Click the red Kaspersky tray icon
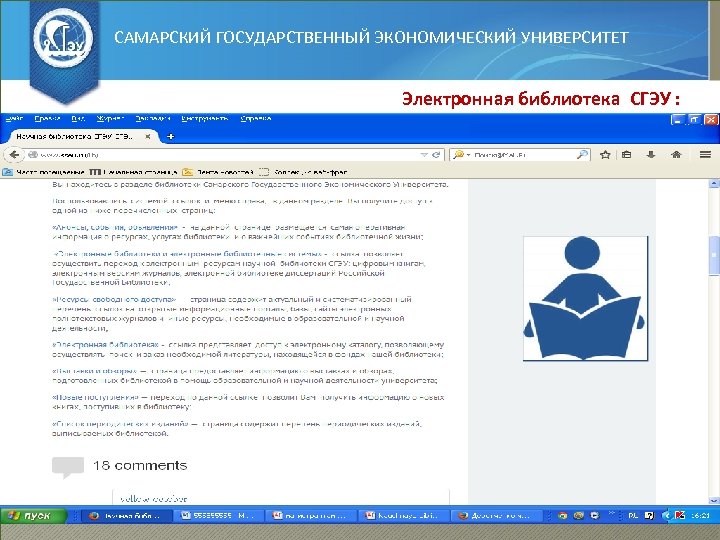This screenshot has height=540, width=720. coord(680,516)
